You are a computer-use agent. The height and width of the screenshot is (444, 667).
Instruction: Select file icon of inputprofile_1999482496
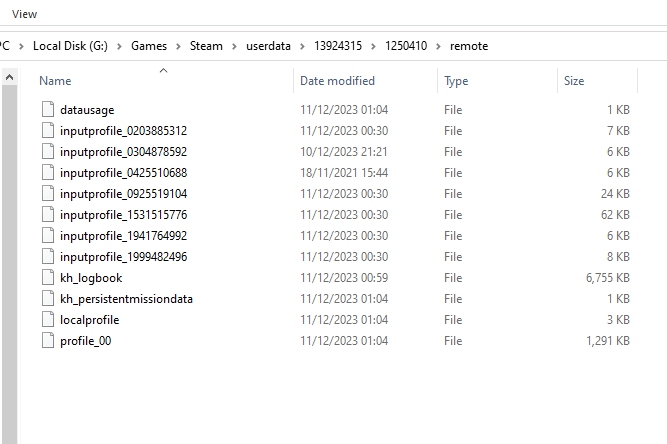tap(48, 256)
